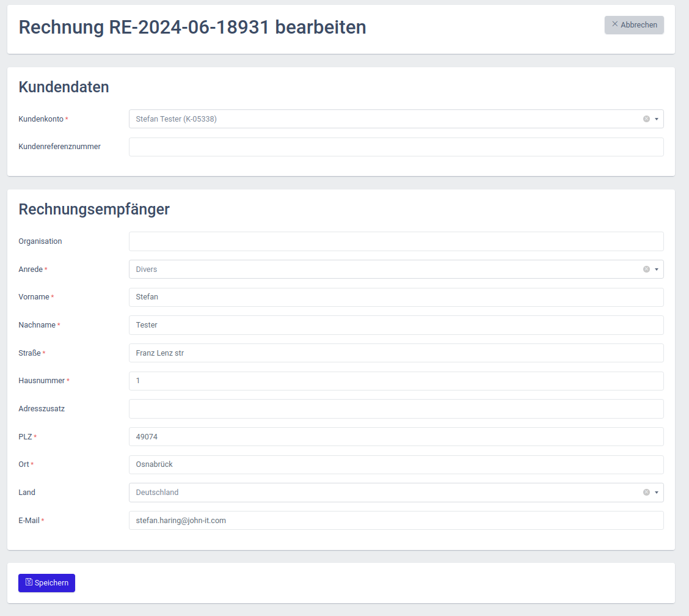Click the Adresszusatz label
The height and width of the screenshot is (616, 689).
[x=42, y=409]
